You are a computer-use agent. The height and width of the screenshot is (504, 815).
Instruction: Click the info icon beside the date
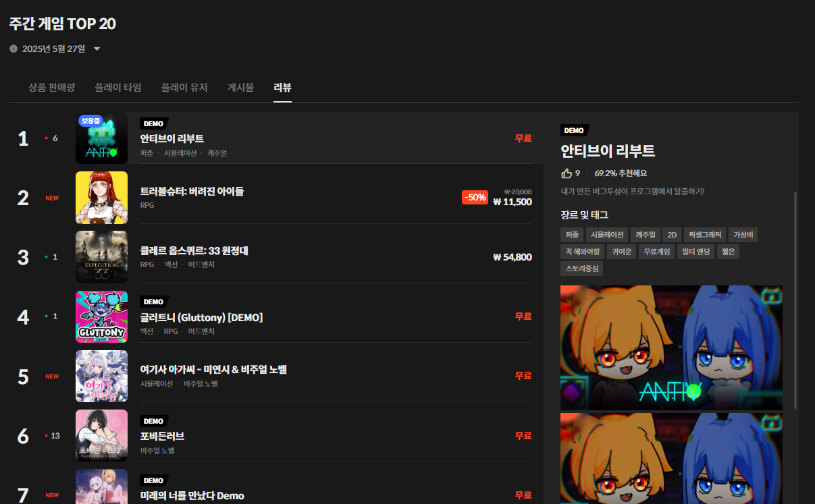coord(14,49)
